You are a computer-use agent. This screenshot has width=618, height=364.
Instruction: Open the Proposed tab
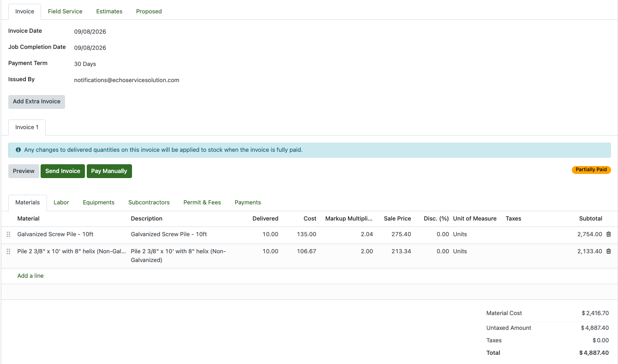(149, 12)
